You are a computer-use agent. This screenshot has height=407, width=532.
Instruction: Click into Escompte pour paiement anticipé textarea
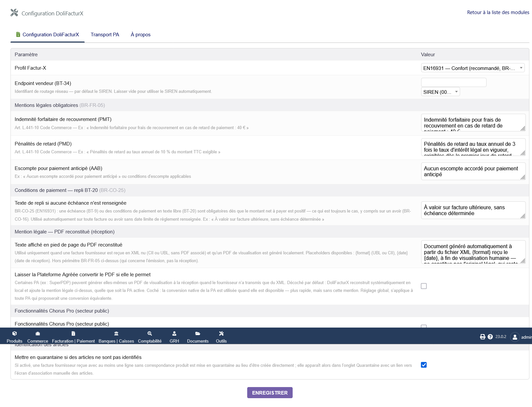click(473, 171)
